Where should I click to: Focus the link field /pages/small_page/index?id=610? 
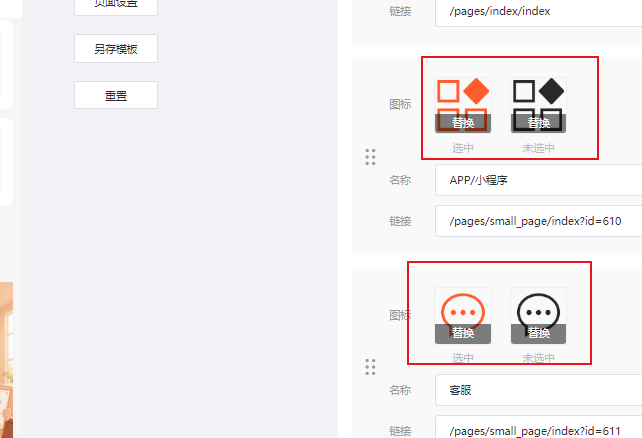538,221
